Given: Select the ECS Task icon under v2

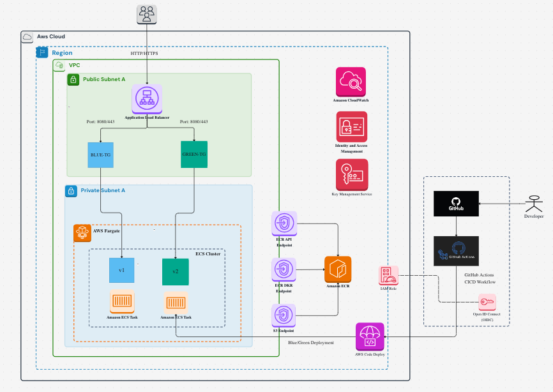Looking at the screenshot, I should [176, 303].
